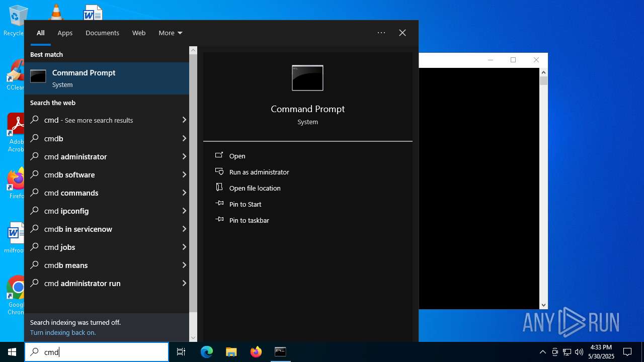Click the Open file location icon
Screen dimensions: 644x362
[x=219, y=188]
